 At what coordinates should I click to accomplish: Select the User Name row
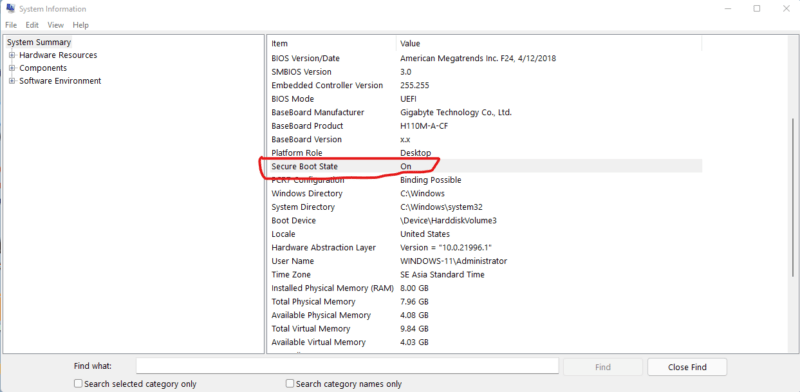pos(485,261)
